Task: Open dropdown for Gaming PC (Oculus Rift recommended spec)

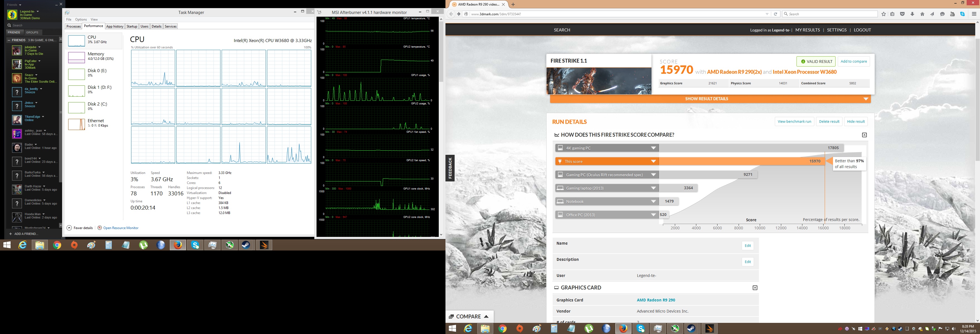Action: [x=653, y=175]
